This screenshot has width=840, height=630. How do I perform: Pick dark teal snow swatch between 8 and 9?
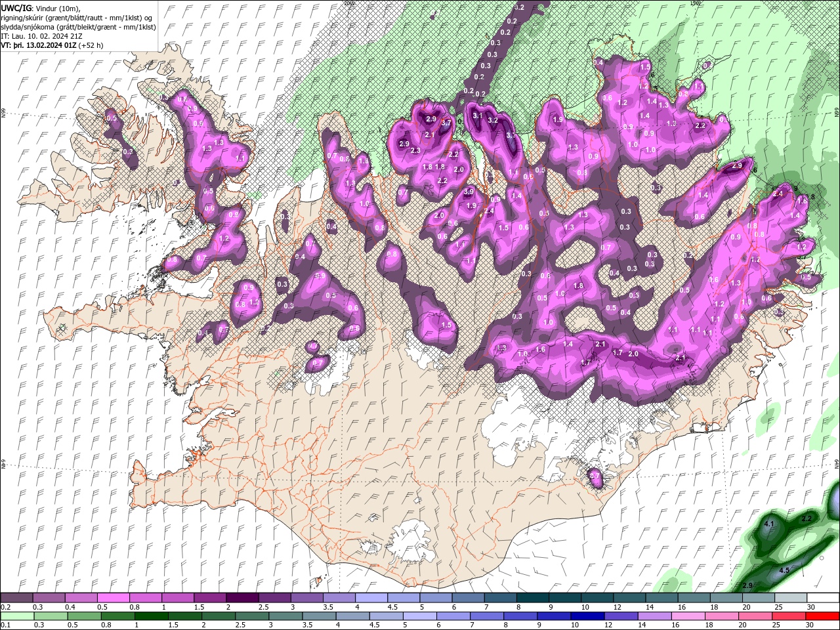pyautogui.click(x=532, y=598)
